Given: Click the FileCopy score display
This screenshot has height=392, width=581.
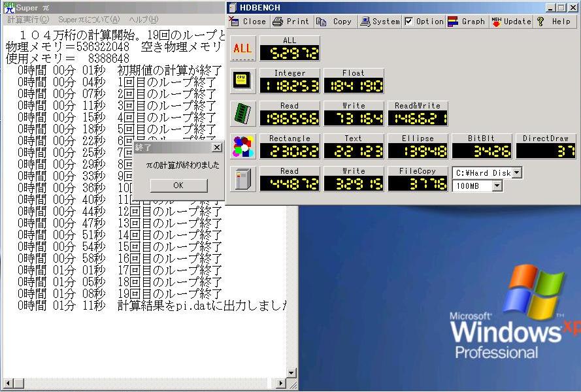Looking at the screenshot, I should coord(418,184).
